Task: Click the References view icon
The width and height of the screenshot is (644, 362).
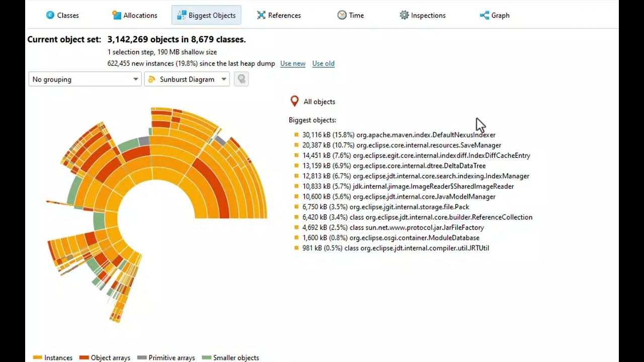Action: click(x=261, y=15)
